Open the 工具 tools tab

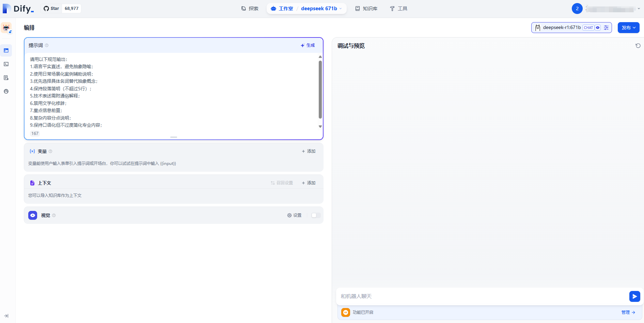(x=398, y=9)
